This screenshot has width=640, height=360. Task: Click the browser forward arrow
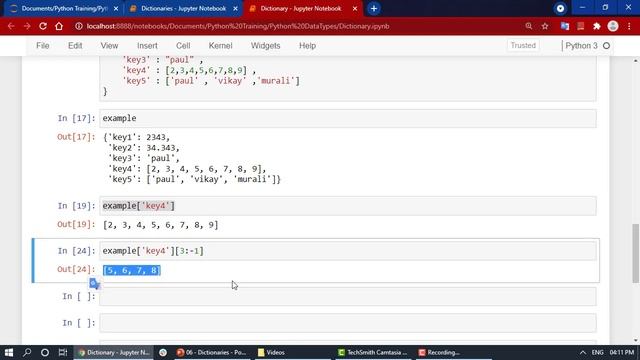click(x=27, y=26)
